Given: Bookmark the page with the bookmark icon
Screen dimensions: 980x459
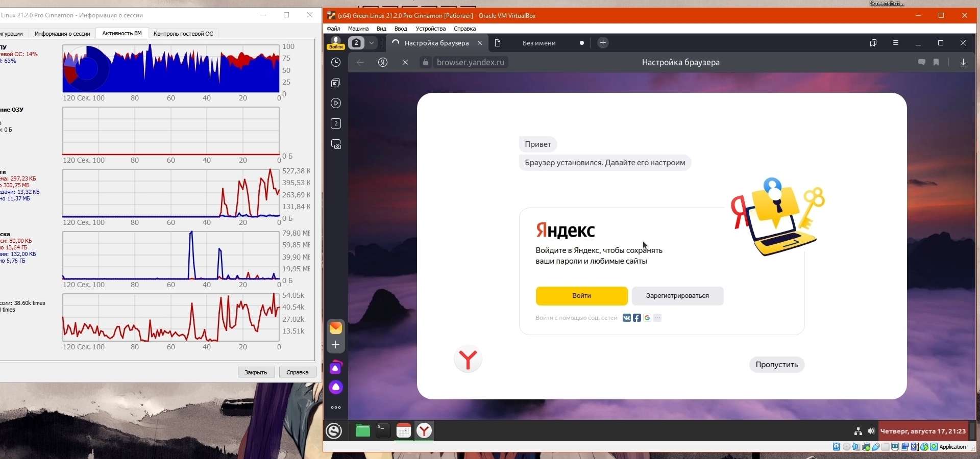Looking at the screenshot, I should (936, 62).
